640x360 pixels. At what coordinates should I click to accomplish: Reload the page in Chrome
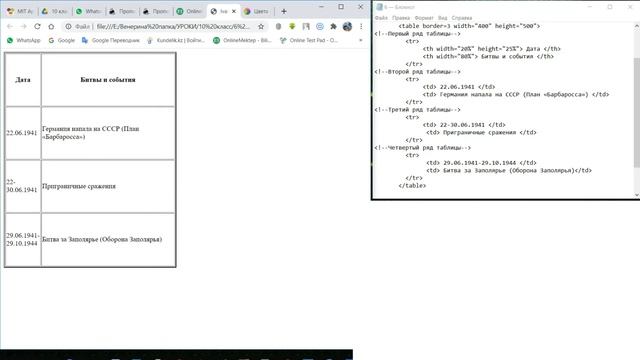[x=37, y=27]
